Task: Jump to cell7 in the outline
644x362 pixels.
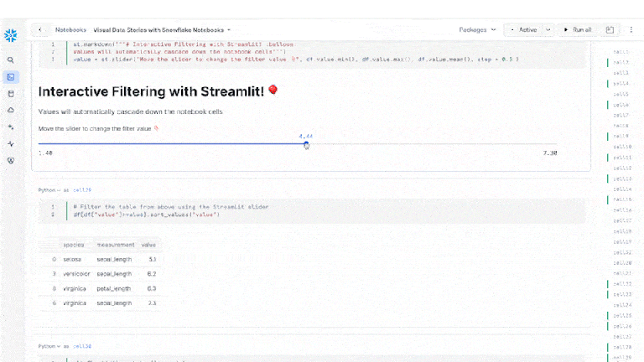Action: (621, 116)
